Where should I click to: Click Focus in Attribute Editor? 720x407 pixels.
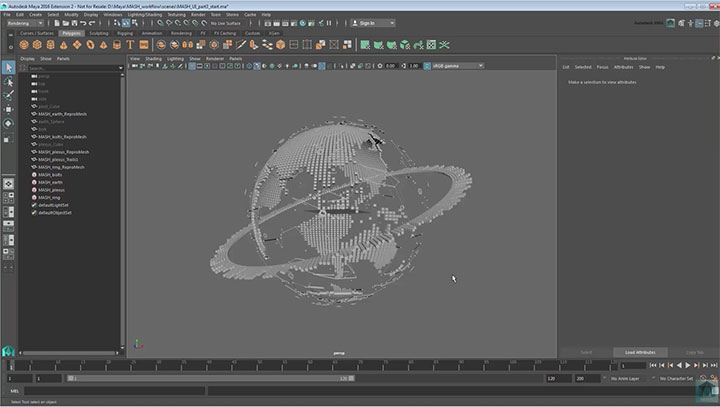(602, 67)
